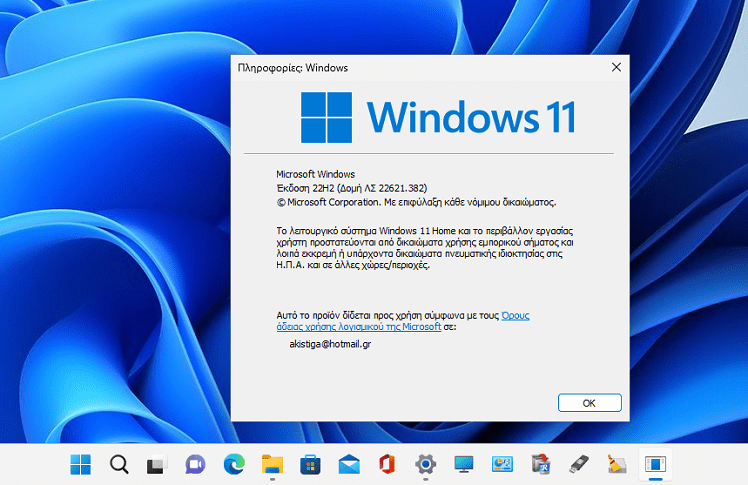The height and width of the screenshot is (485, 748).
Task: Open the Control Panel taskbar icon
Action: click(x=502, y=464)
